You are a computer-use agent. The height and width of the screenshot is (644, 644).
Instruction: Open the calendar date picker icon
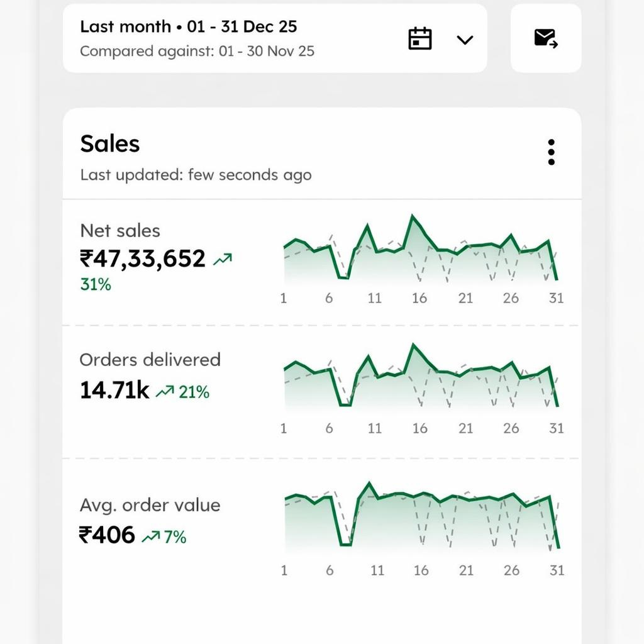pos(420,39)
